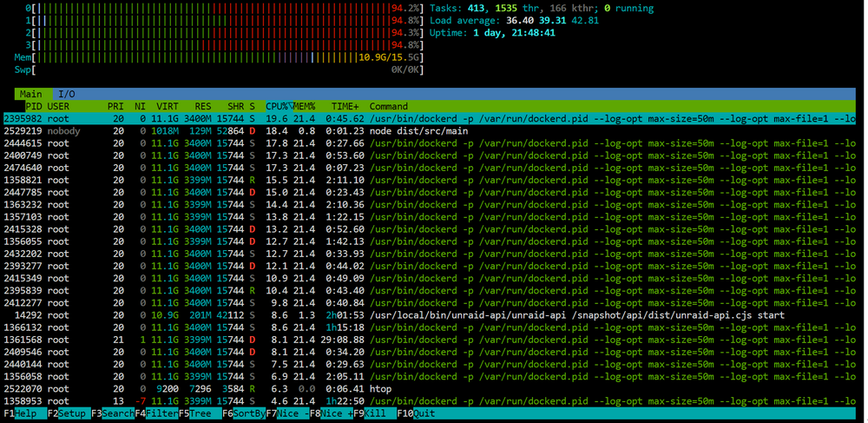Click the CPU 3 usage meter
The width and height of the screenshot is (868, 423).
[224, 45]
